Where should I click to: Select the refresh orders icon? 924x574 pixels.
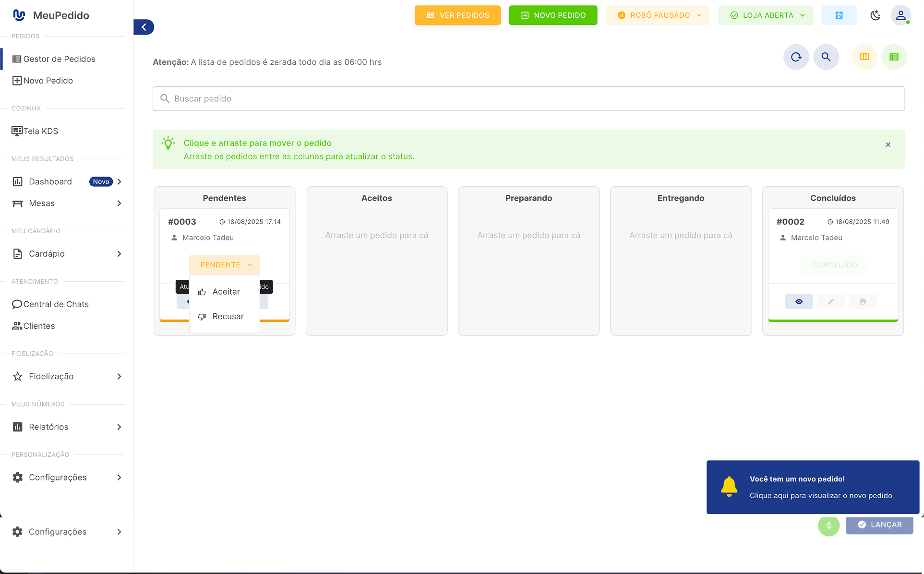pos(796,57)
